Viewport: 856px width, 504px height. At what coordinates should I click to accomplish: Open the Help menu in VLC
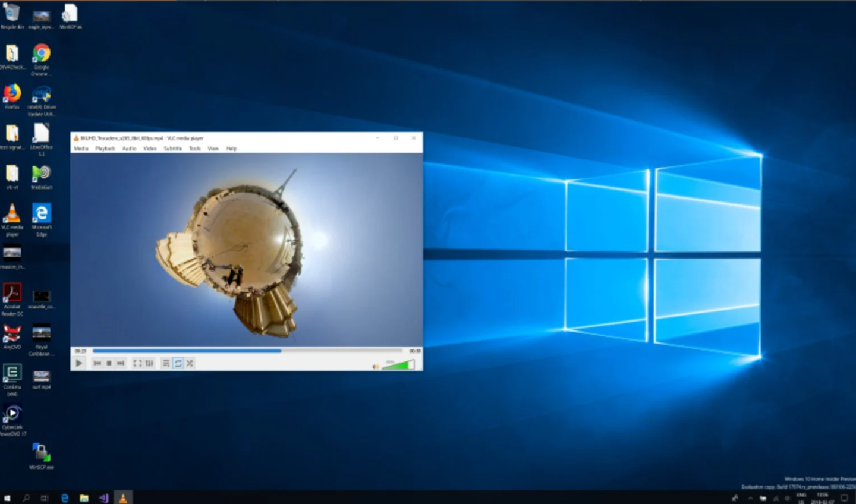[232, 149]
